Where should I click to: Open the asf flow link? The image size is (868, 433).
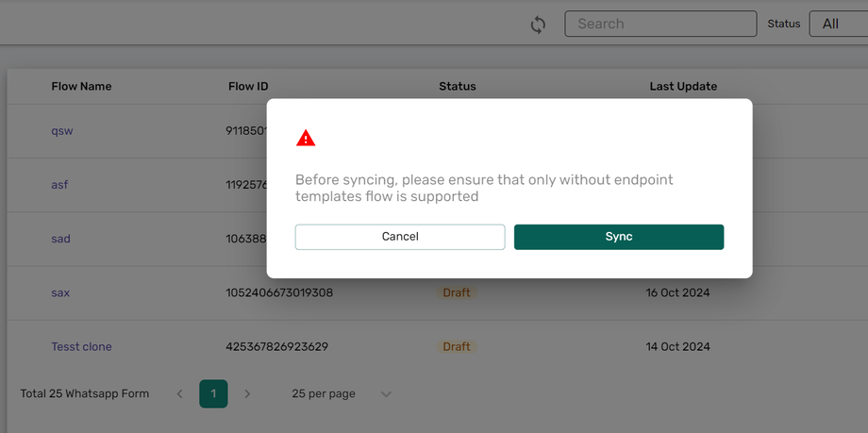click(x=59, y=185)
